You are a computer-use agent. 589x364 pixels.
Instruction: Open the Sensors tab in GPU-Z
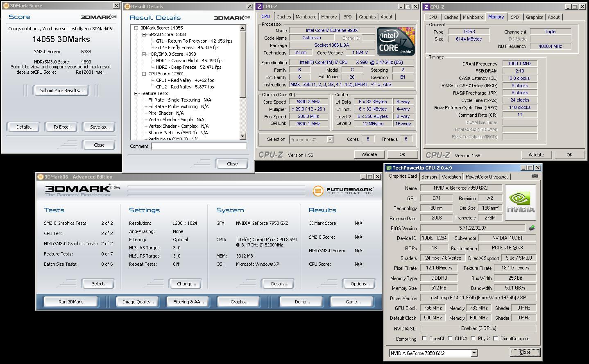click(x=429, y=177)
